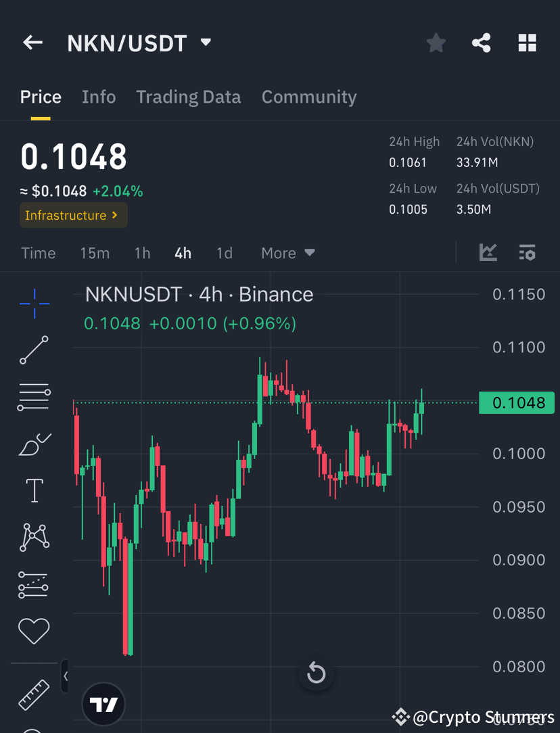The width and height of the screenshot is (560, 733).
Task: Open the ruler measurement tool
Action: pos(34,694)
